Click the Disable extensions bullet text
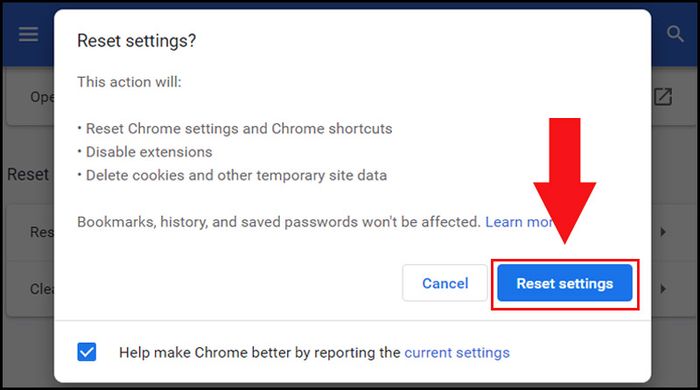 coord(149,152)
